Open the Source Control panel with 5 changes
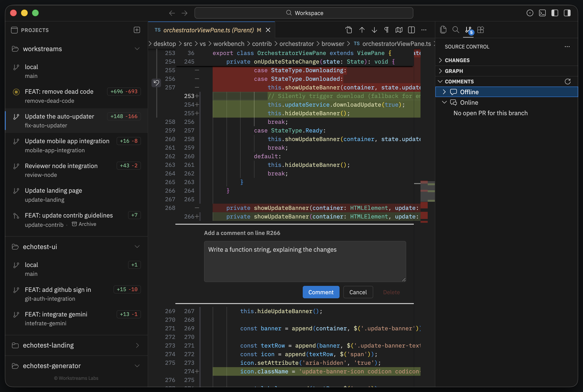 point(468,30)
